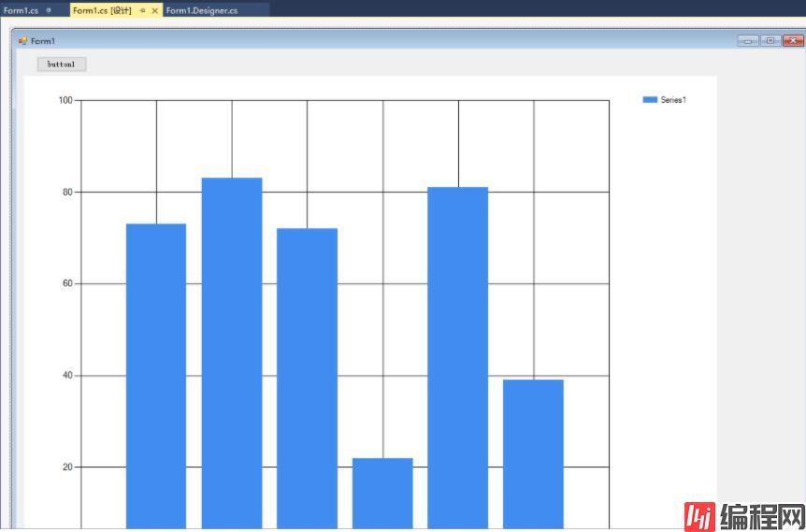Image resolution: width=806 pixels, height=532 pixels.
Task: Toggle pin on Form1.cs [设计] tab
Action: pyautogui.click(x=143, y=10)
